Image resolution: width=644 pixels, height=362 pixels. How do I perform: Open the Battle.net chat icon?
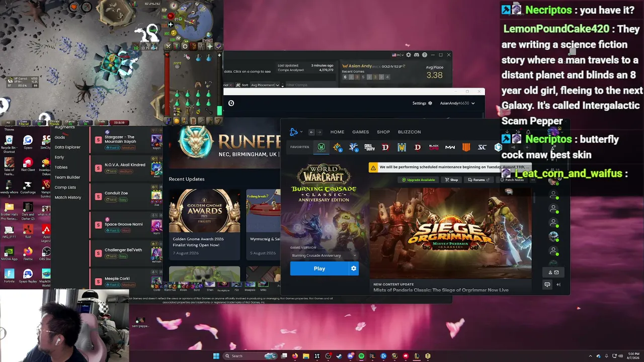pyautogui.click(x=547, y=285)
